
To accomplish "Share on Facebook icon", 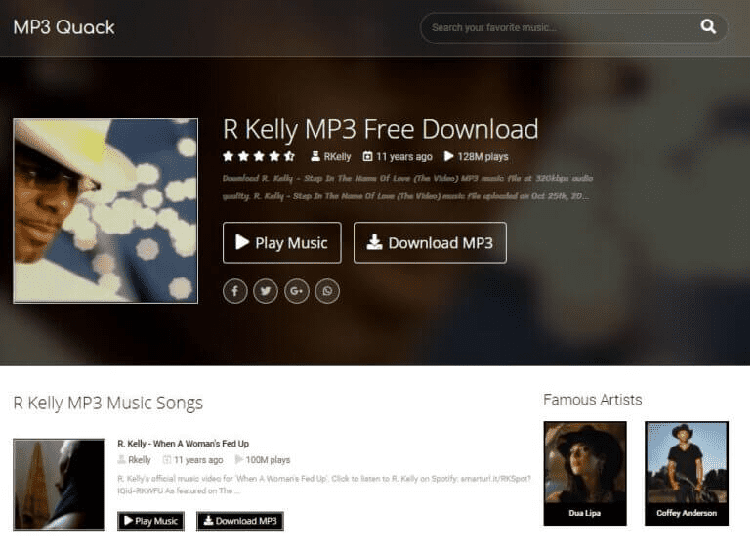I will point(235,291).
